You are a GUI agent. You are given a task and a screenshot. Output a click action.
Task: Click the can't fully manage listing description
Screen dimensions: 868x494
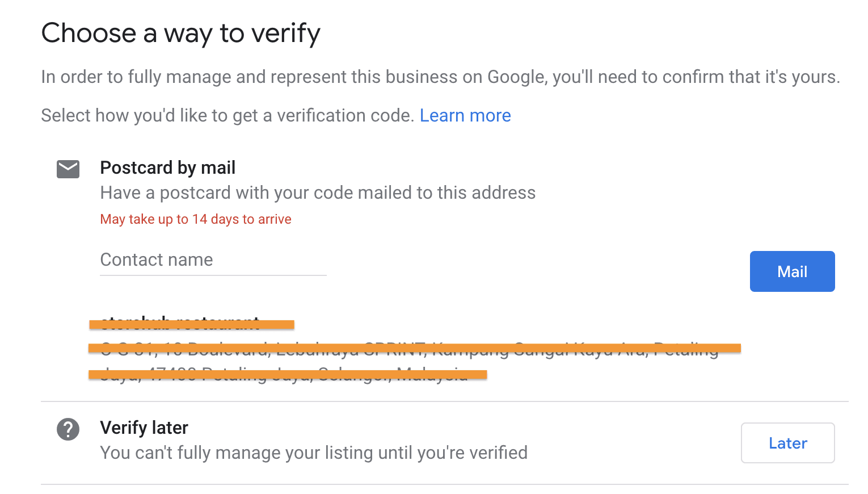(314, 453)
